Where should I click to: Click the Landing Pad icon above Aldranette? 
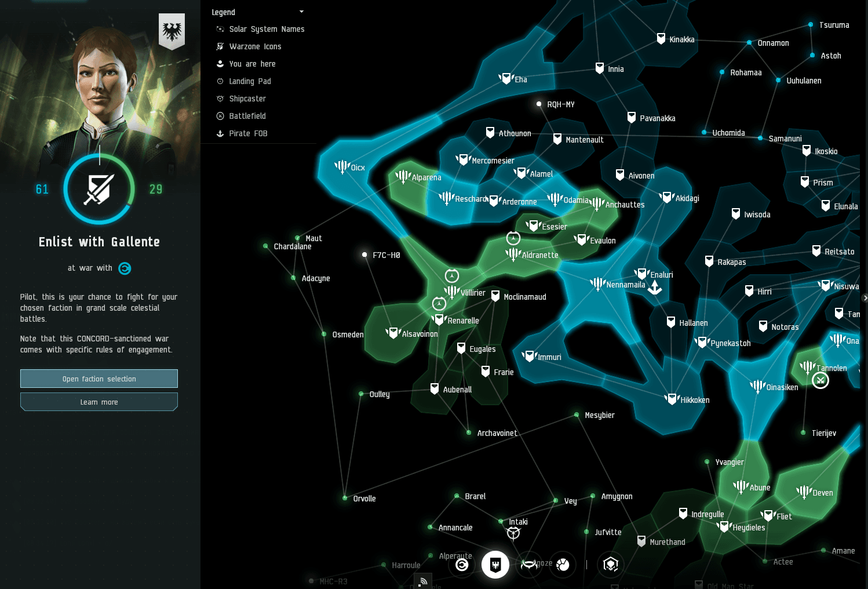tap(513, 238)
